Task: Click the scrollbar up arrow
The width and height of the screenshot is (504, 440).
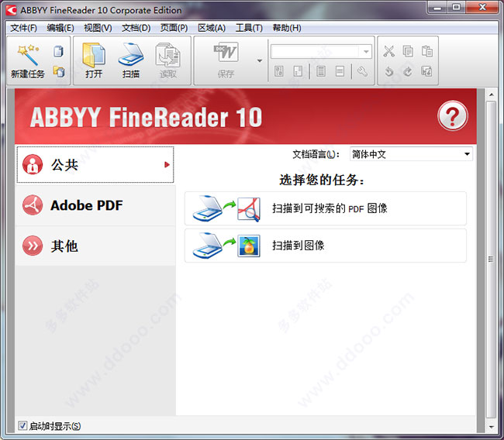Action: click(x=491, y=95)
